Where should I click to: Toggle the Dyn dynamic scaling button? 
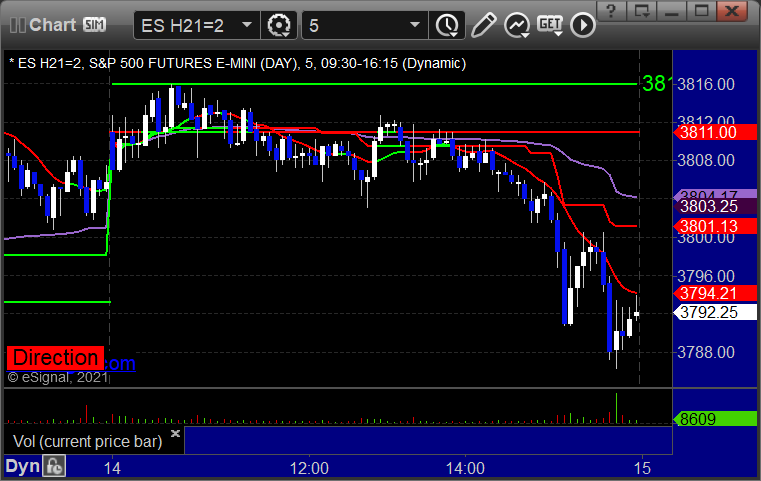tap(22, 466)
